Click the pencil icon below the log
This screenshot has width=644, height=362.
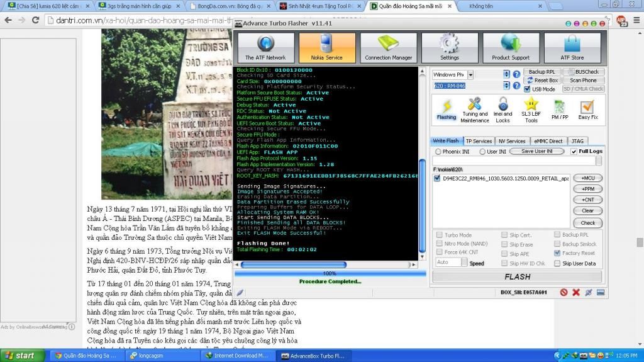[240, 293]
